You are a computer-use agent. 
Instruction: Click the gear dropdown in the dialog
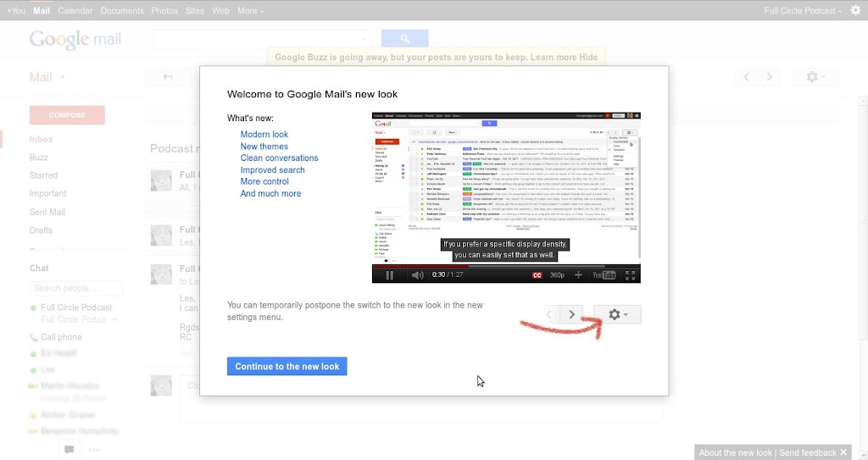point(617,314)
